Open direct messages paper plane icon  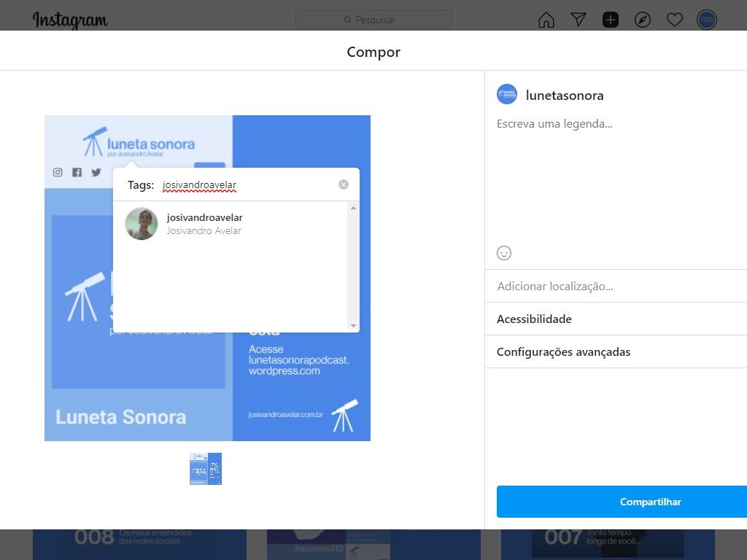click(x=578, y=20)
